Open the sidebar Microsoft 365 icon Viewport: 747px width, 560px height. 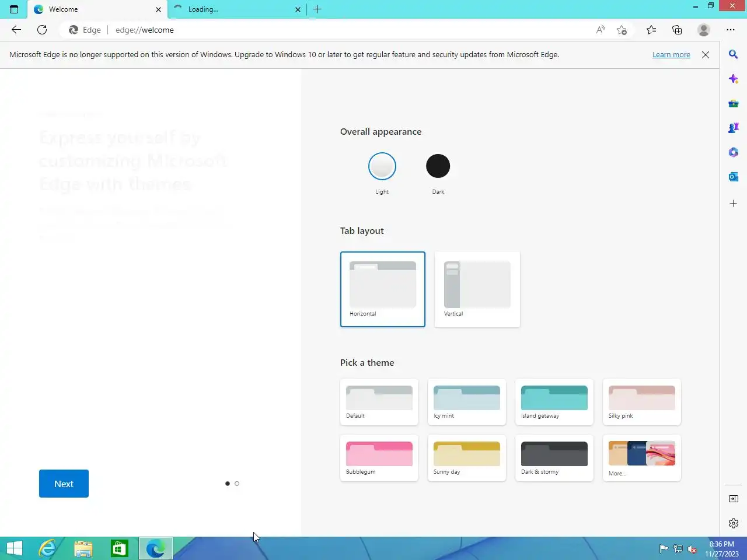point(734,152)
